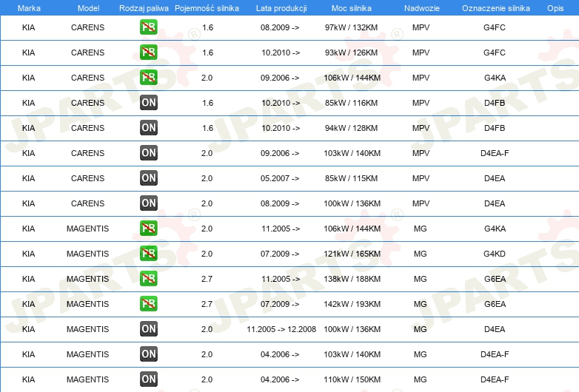Click engine code G4FC in the 97kW row
Viewport: 579px width, 392px height.
[495, 27]
